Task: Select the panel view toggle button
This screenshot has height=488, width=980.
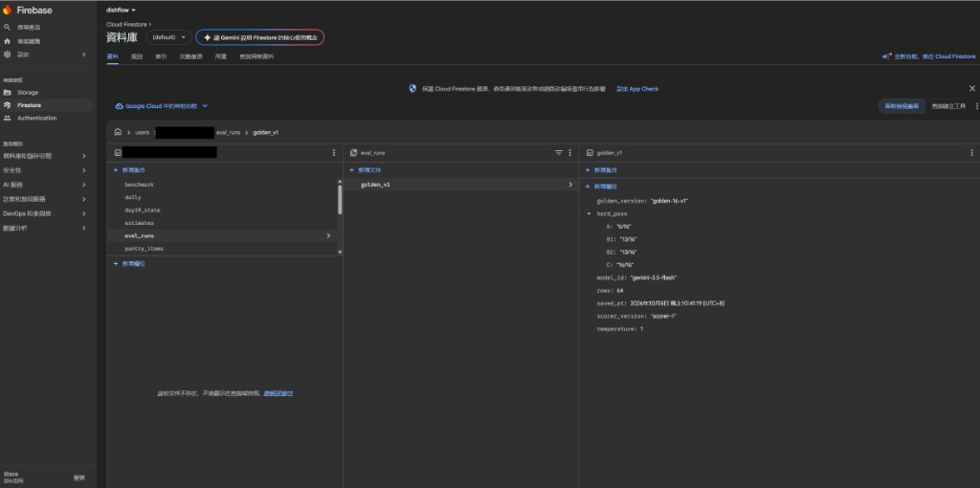Action: (x=902, y=106)
